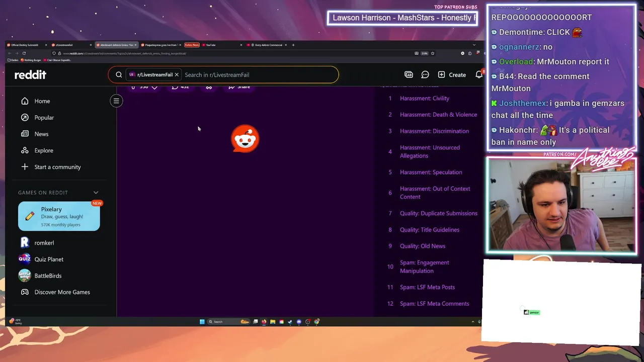The image size is (644, 362).
Task: Click the Explore icon
Action: (25, 150)
